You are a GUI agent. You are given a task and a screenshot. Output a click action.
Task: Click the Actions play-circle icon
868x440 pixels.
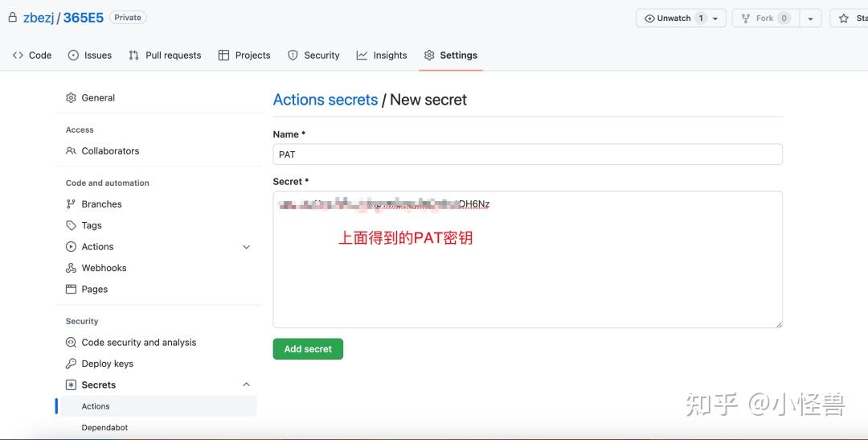(71, 247)
